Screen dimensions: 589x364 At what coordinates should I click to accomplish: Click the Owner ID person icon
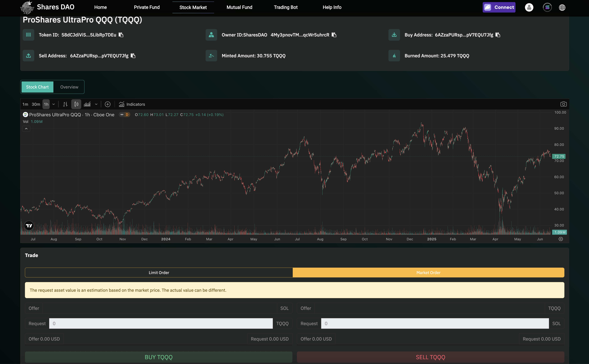pos(211,35)
